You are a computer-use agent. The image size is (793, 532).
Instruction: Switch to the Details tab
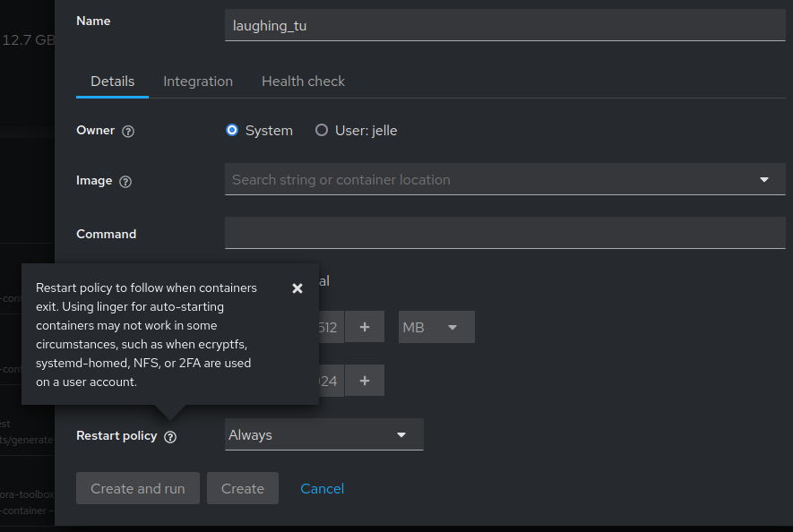tap(112, 81)
